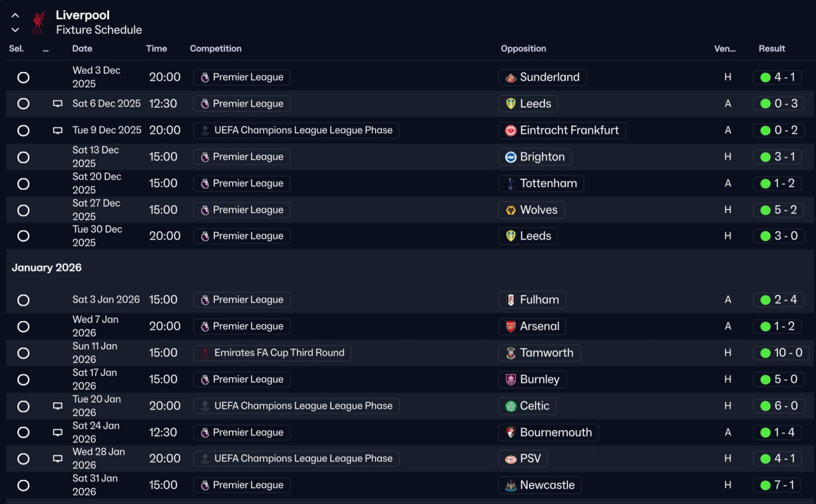Viewport: 816px width, 504px height.
Task: Click the Competition column header
Action: pyautogui.click(x=215, y=48)
